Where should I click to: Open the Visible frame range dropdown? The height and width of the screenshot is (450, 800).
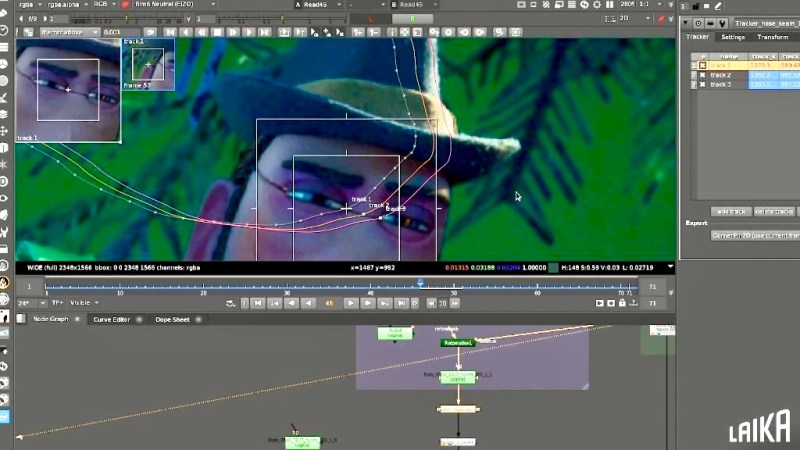pyautogui.click(x=84, y=303)
